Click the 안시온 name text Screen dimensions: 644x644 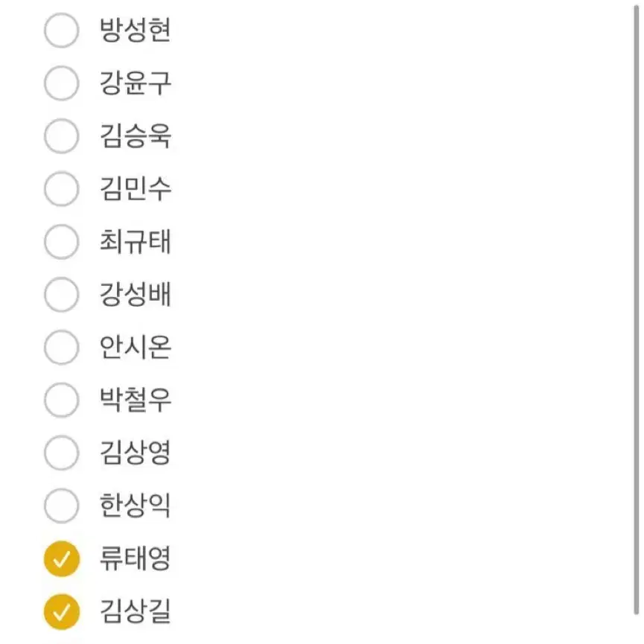click(135, 347)
